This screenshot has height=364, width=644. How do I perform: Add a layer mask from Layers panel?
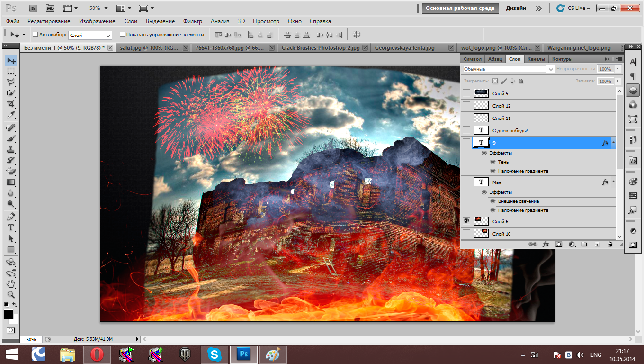pos(559,244)
